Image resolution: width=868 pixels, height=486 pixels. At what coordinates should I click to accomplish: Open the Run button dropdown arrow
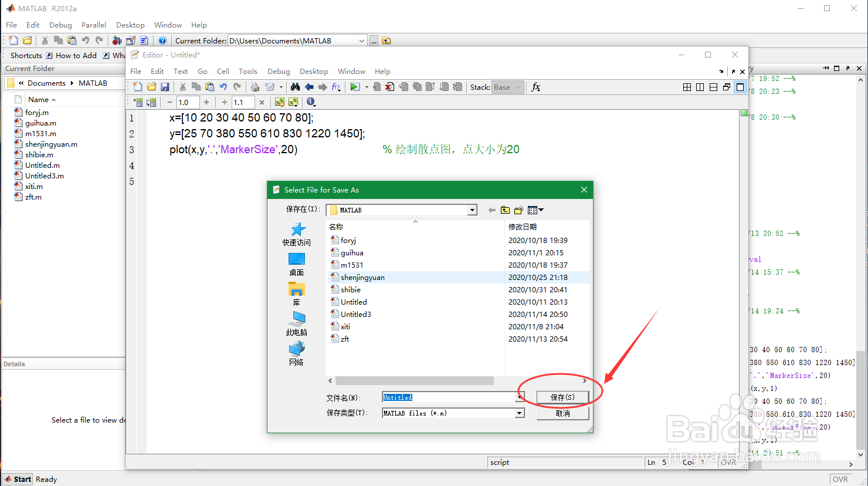367,87
